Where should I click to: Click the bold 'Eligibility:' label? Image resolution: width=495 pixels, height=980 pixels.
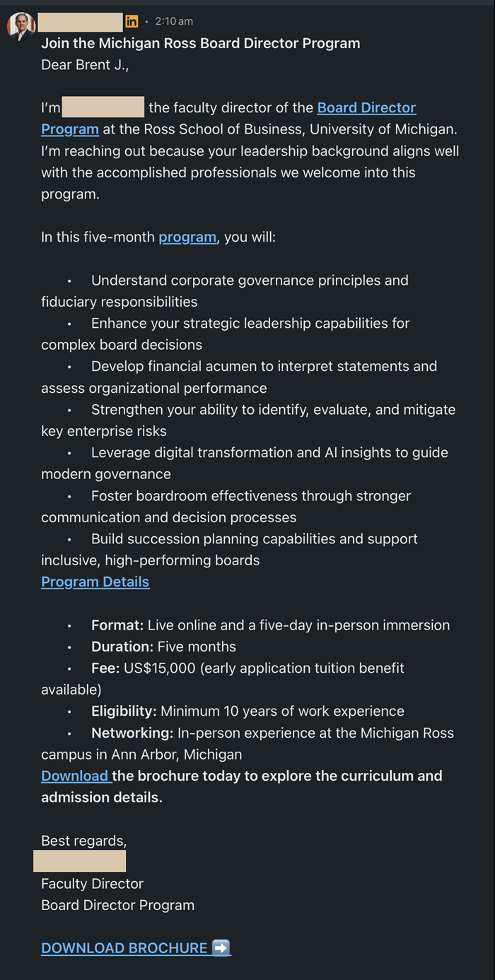click(124, 711)
